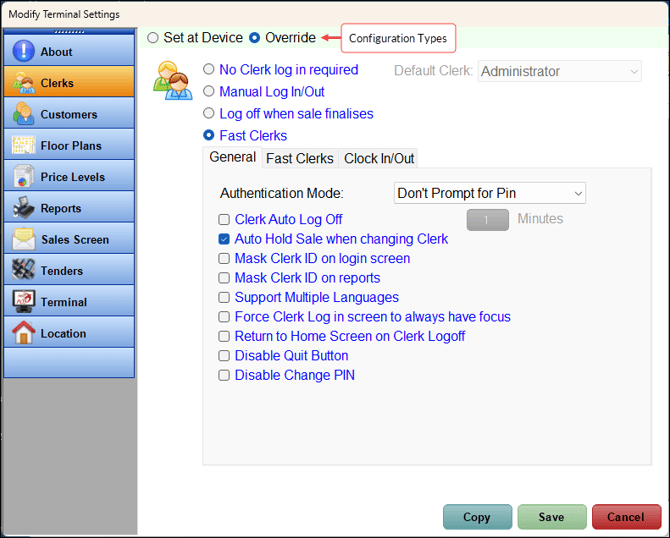The height and width of the screenshot is (538, 670).
Task: Switch to the Fast Clerks tab
Action: coord(300,159)
